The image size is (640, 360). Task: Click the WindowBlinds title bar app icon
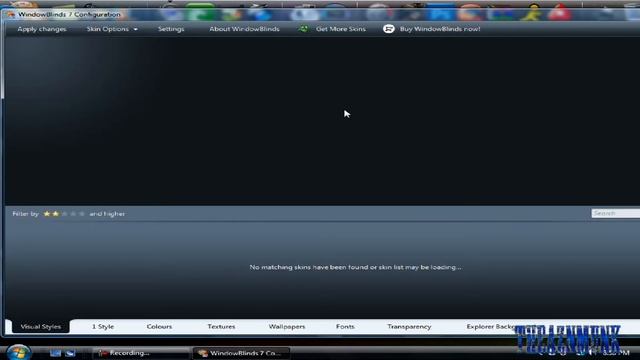[11, 15]
